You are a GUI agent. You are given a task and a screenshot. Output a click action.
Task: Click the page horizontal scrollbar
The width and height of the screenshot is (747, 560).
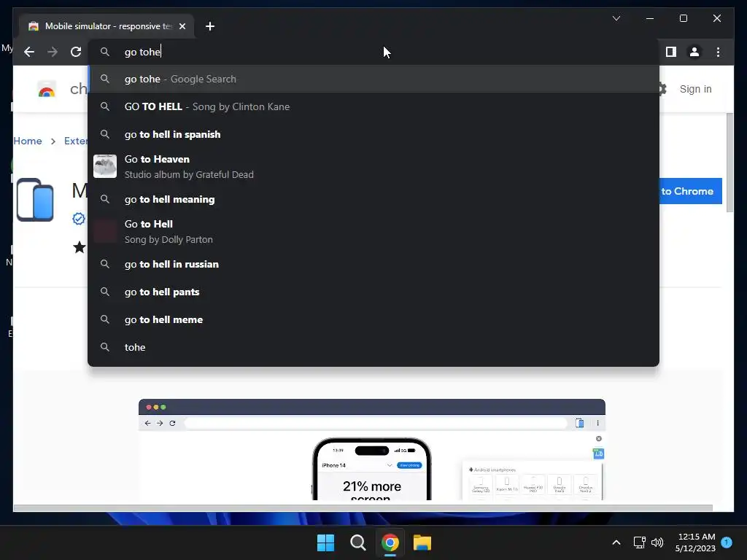363,508
